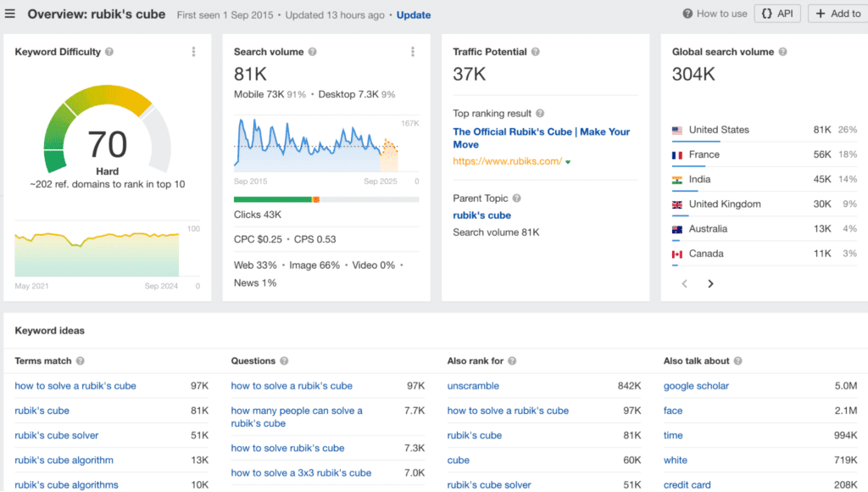Viewport: 868px width, 492px height.
Task: Click the Keyword Difficulty help icon
Action: [109, 52]
